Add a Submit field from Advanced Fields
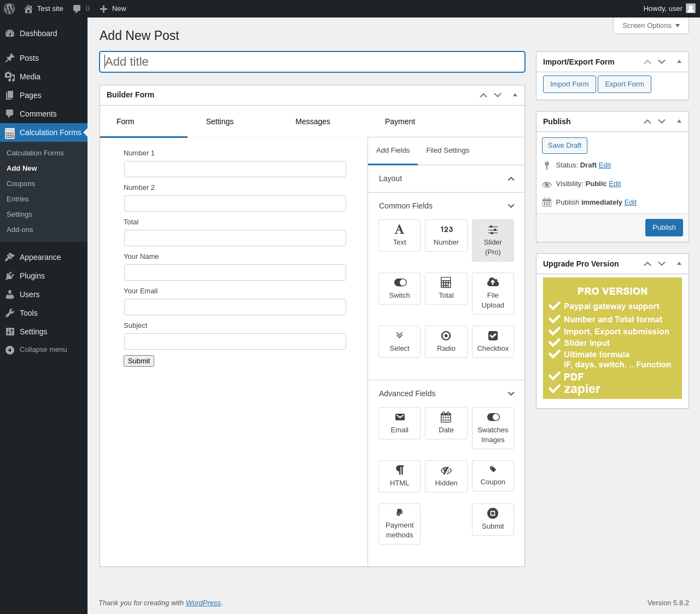The width and height of the screenshot is (700, 614). 493,519
